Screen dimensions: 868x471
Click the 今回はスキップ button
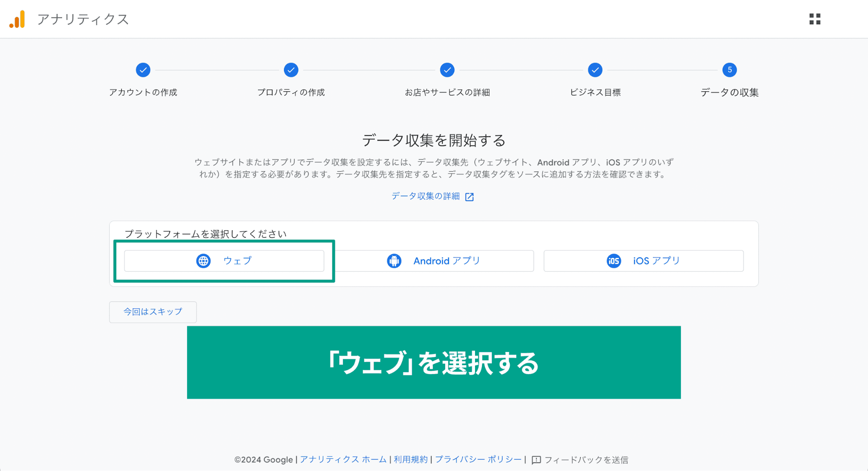[153, 312]
